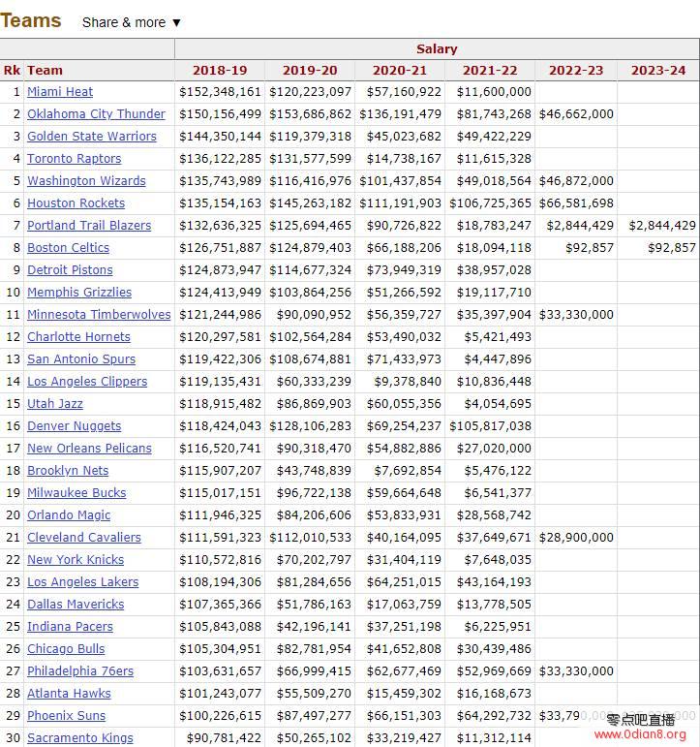Sort by 2020-21 salary column

[x=400, y=71]
